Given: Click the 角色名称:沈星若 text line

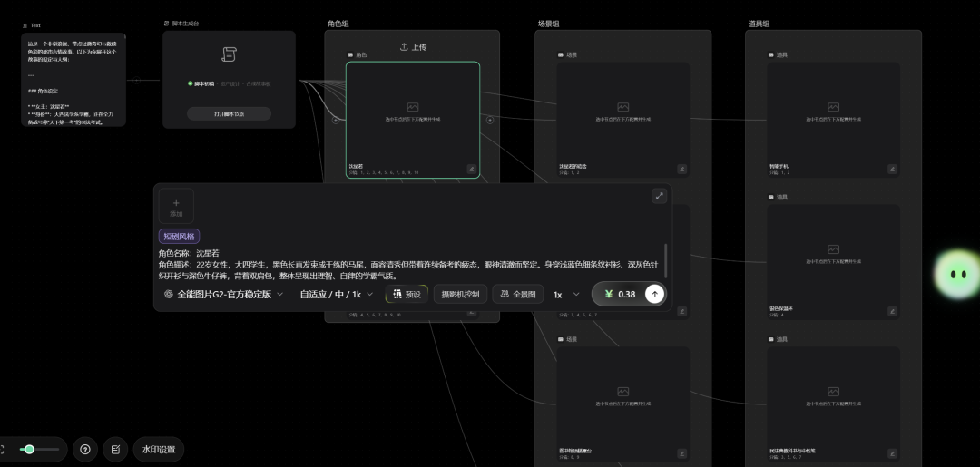Looking at the screenshot, I should [x=189, y=253].
